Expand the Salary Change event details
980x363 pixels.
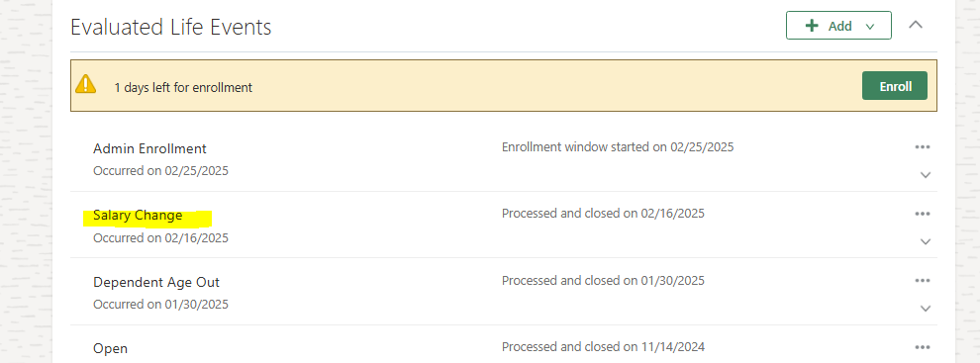(926, 241)
